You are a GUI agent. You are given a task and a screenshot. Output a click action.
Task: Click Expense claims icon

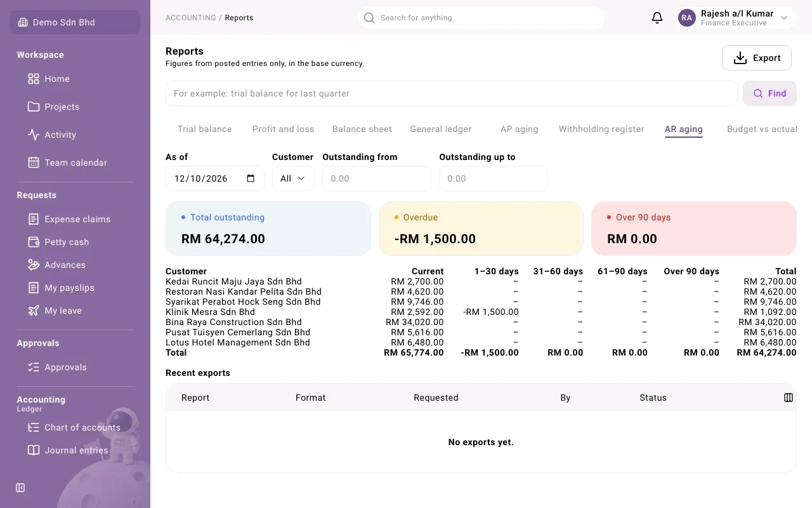pyautogui.click(x=34, y=219)
